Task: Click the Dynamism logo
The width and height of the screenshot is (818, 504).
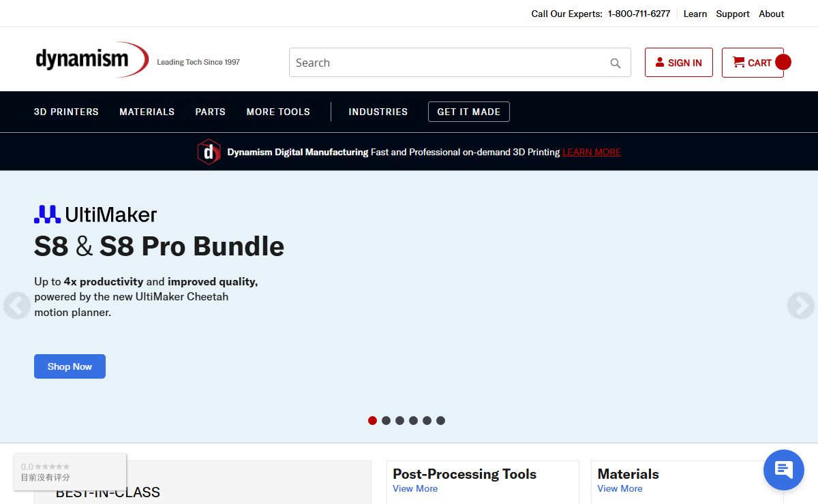Action: [92, 60]
